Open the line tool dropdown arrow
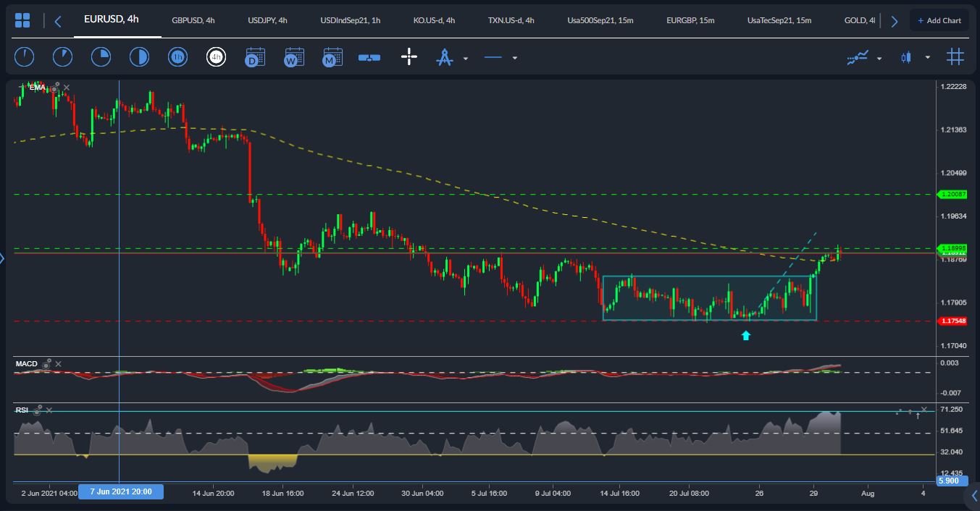This screenshot has height=511, width=980. 515,57
